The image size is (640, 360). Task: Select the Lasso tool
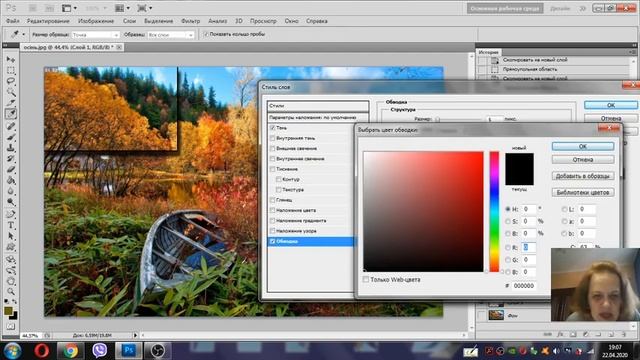(11, 81)
